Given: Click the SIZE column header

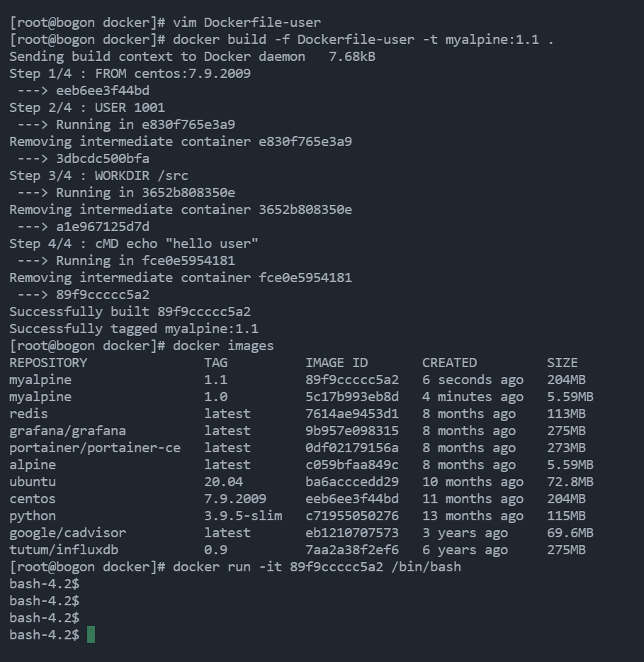Looking at the screenshot, I should [562, 363].
